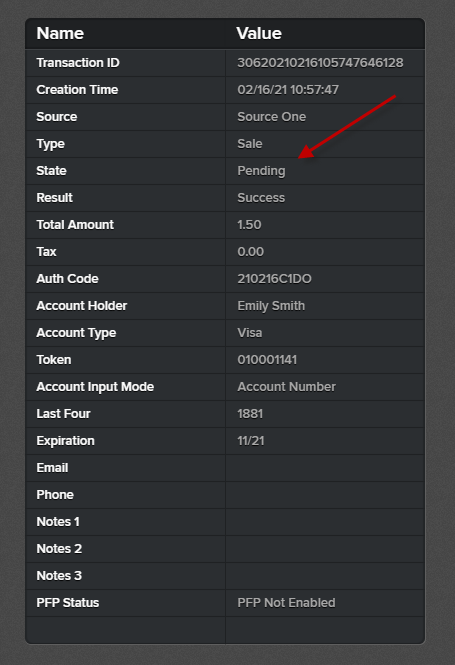Click the Value column header
Viewport: 455px width, 665px height.
click(x=259, y=34)
